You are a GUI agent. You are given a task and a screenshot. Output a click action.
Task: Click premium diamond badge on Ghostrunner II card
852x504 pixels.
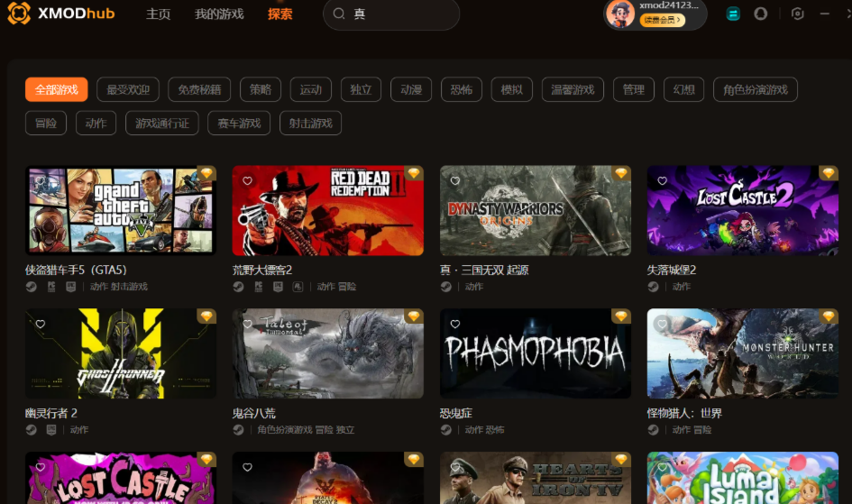coord(206,316)
